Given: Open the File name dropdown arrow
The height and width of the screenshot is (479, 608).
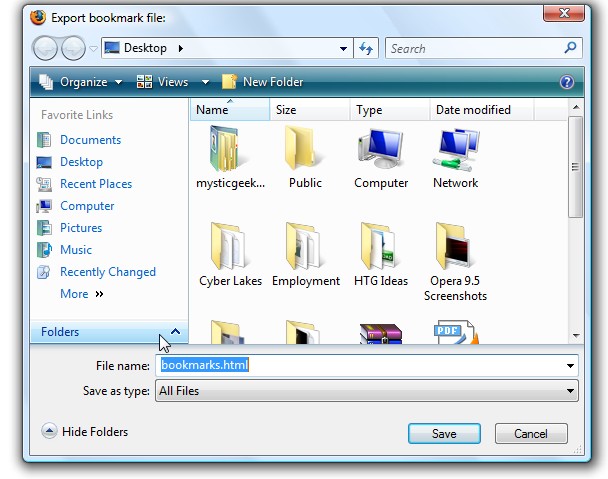Looking at the screenshot, I should point(570,365).
